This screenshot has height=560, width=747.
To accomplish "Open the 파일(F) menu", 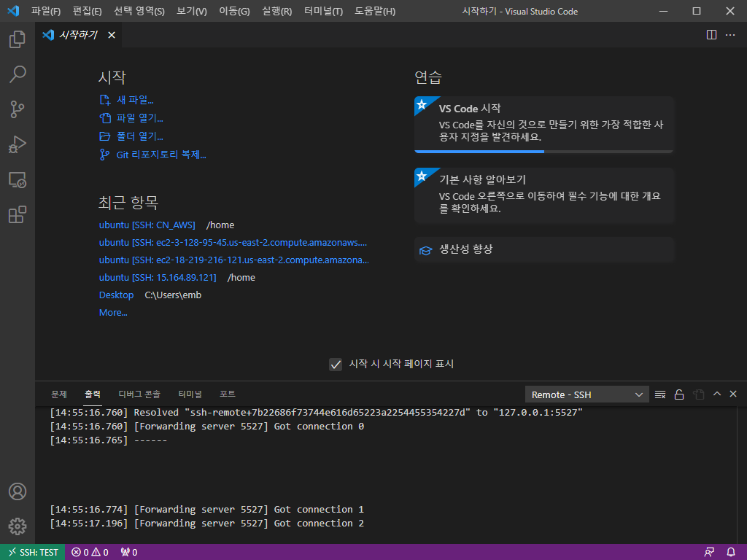I will [x=46, y=11].
